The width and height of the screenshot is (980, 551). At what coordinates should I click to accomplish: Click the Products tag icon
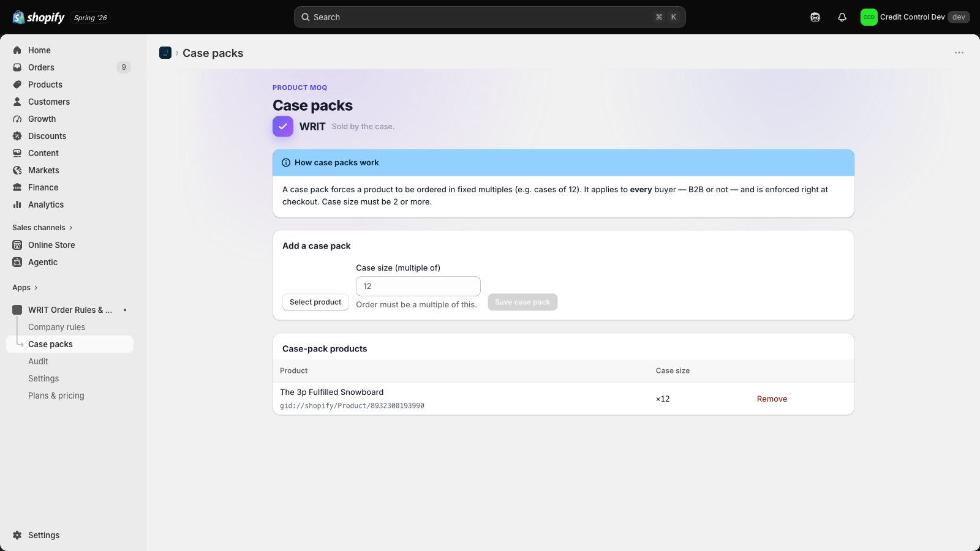pyautogui.click(x=17, y=84)
